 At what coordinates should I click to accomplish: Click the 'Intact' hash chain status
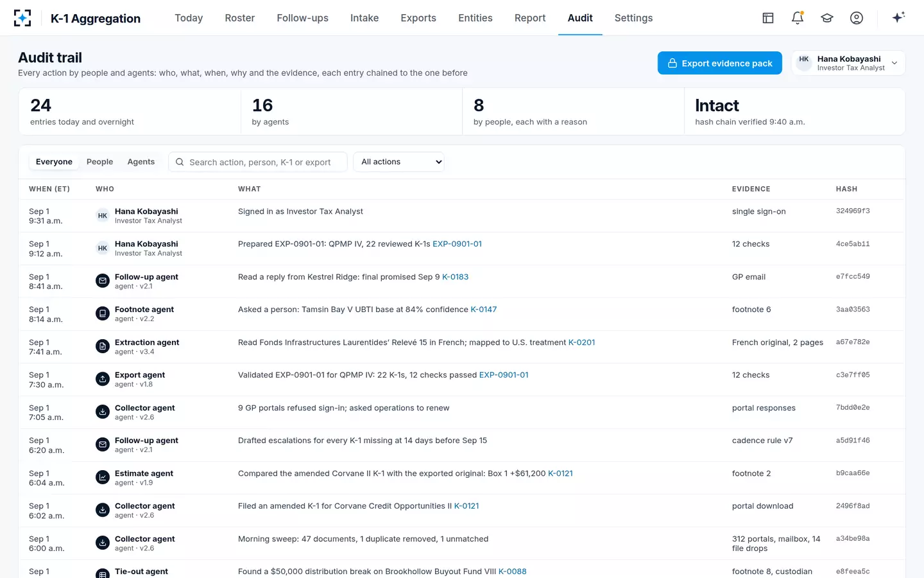point(717,105)
